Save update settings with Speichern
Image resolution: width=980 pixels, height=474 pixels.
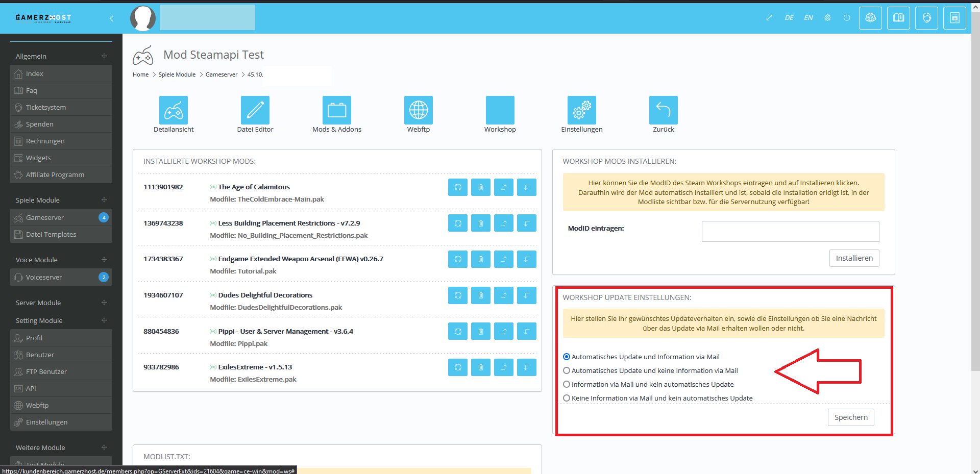850,417
